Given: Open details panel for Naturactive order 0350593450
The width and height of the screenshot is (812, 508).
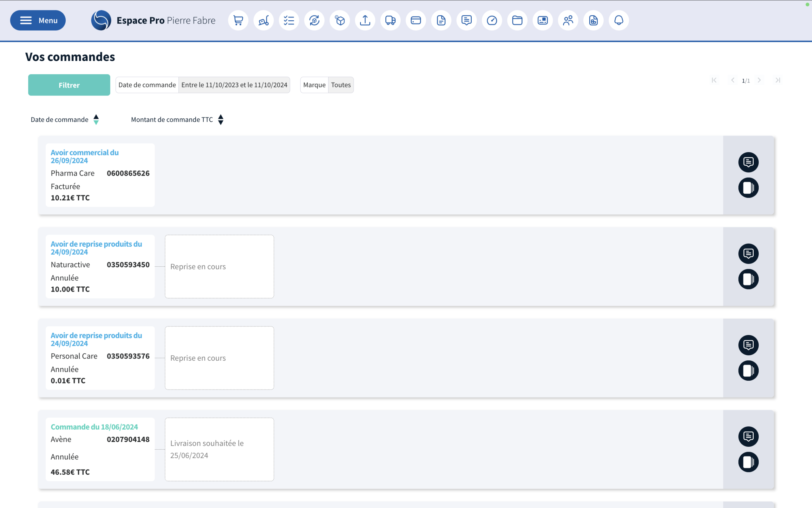Looking at the screenshot, I should pyautogui.click(x=748, y=279).
